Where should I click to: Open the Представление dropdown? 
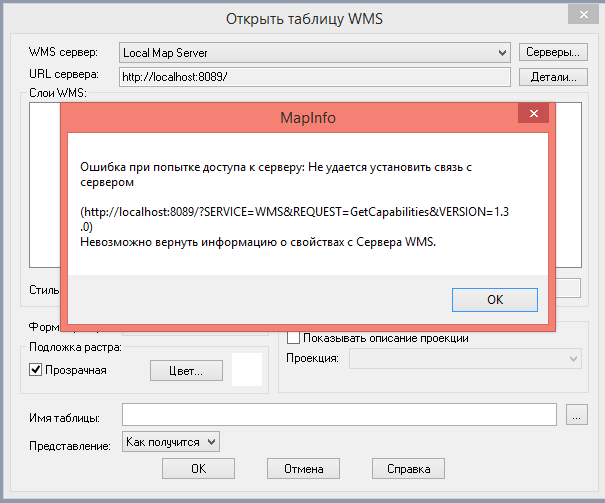click(x=171, y=442)
